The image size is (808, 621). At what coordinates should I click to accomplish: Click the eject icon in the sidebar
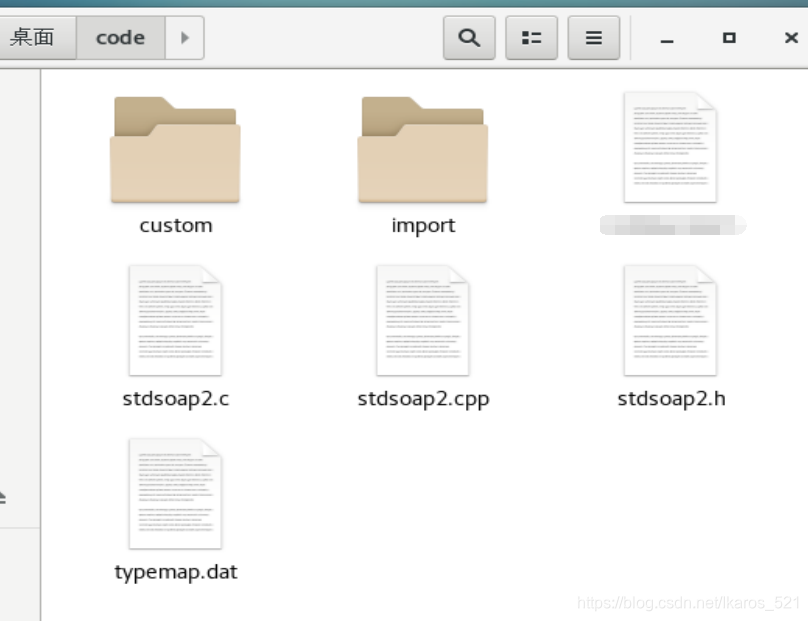point(2,497)
